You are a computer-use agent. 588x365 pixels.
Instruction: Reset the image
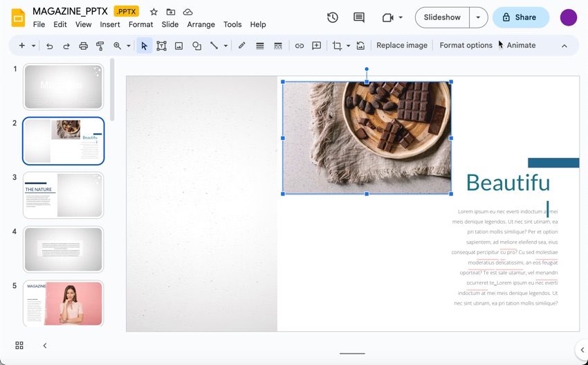coord(360,46)
